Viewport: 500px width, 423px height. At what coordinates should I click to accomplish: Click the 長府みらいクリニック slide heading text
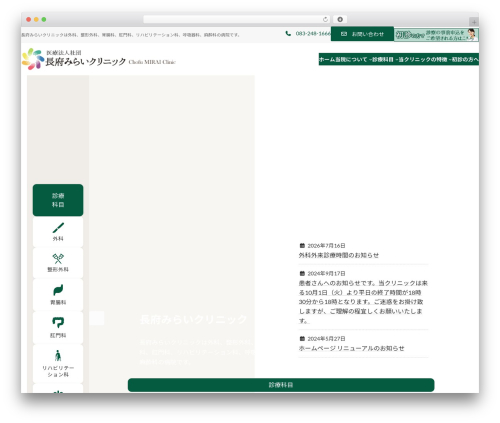pyautogui.click(x=193, y=319)
